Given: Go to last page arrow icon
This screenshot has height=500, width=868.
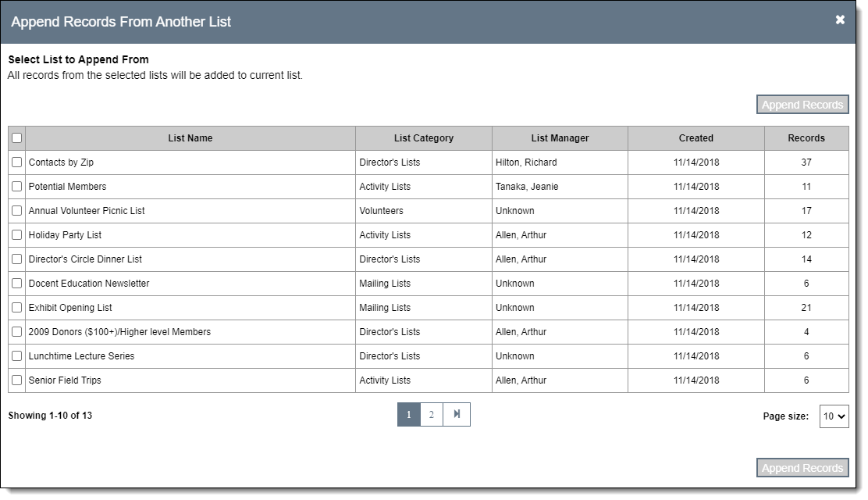Looking at the screenshot, I should (x=457, y=415).
